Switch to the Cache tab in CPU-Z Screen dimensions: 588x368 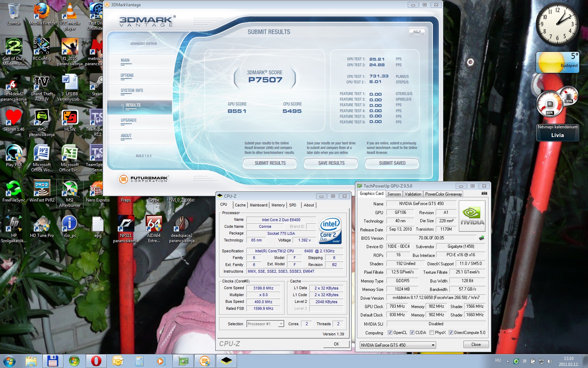tap(240, 205)
